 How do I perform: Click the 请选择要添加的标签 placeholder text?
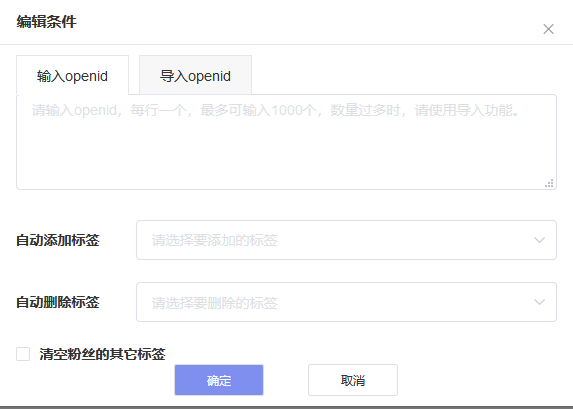pos(215,241)
